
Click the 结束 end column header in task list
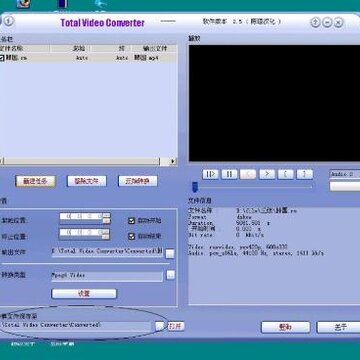[x=111, y=48]
